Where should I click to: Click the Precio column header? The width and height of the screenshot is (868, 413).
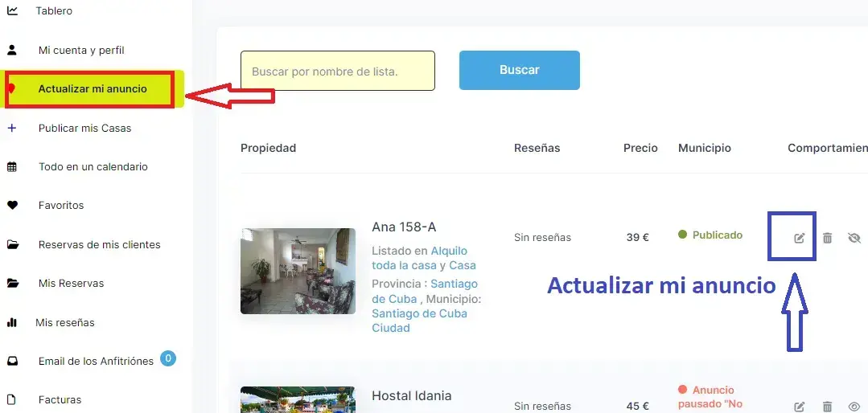(x=640, y=148)
